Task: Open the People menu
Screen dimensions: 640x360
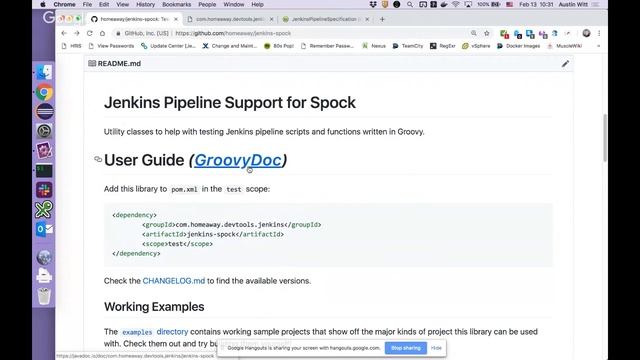Action: tap(207, 4)
